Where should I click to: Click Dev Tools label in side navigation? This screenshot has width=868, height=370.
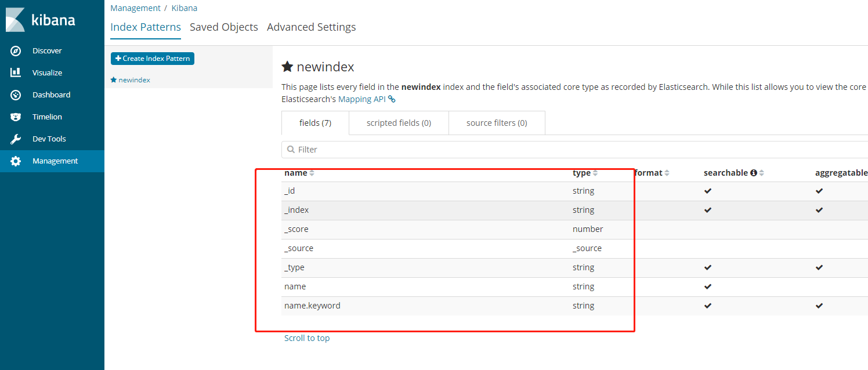click(x=49, y=139)
